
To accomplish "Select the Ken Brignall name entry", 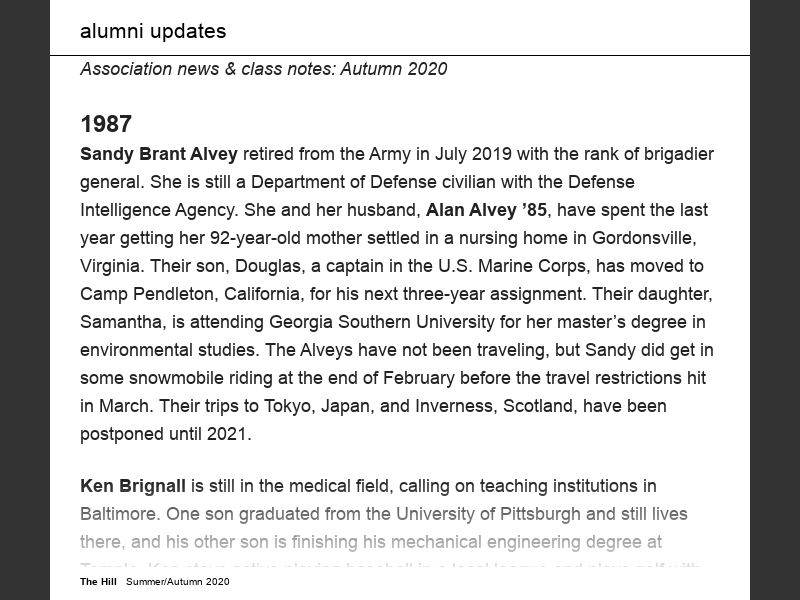I will [133, 486].
